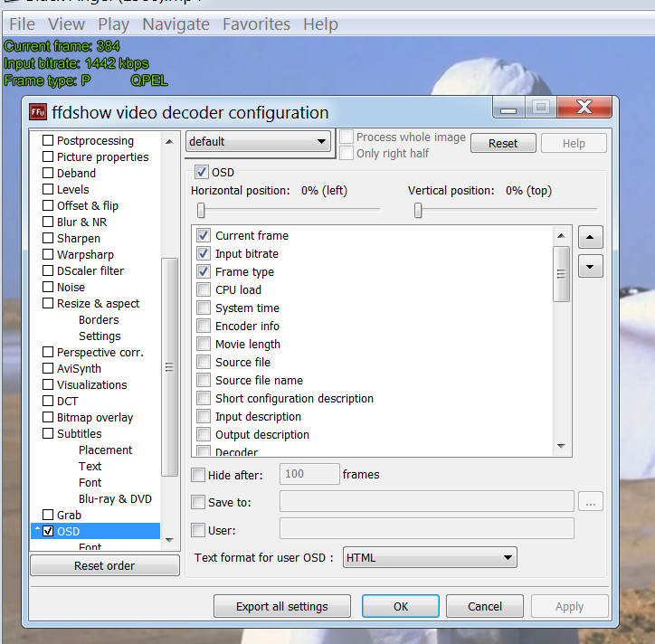Image resolution: width=655 pixels, height=644 pixels.
Task: Select the Visualizations tree item
Action: tap(92, 384)
